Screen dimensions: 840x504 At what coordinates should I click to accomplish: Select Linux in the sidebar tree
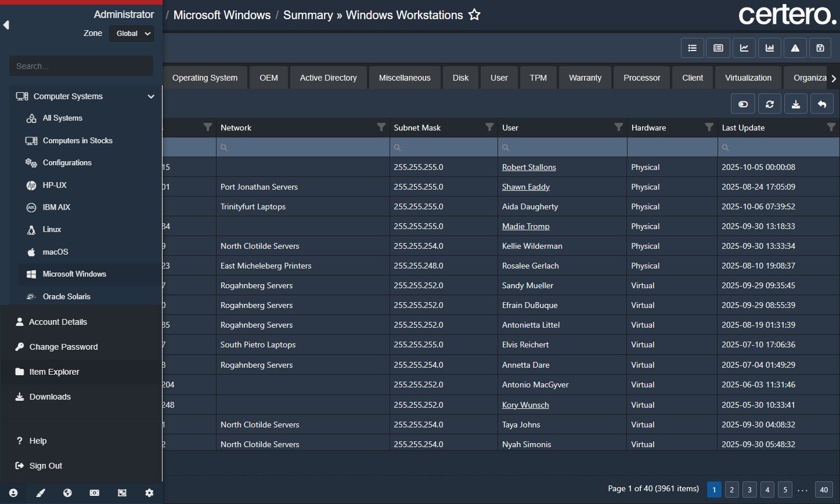point(52,230)
